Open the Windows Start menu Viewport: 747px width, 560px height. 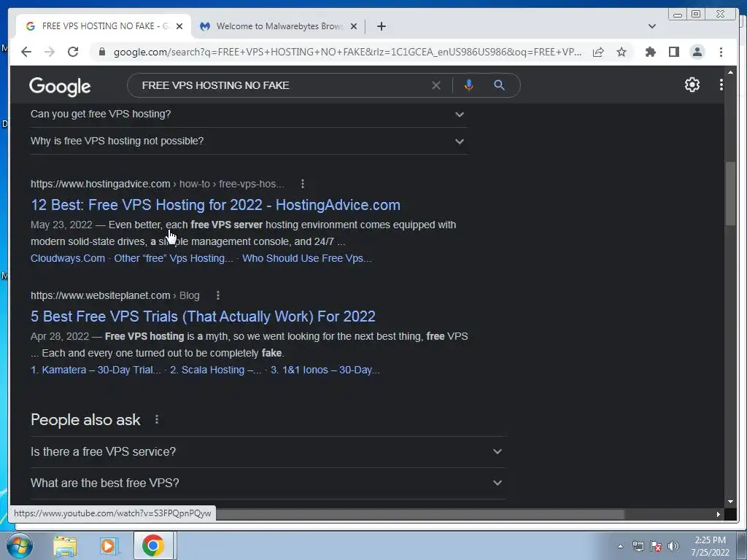pos(18,545)
